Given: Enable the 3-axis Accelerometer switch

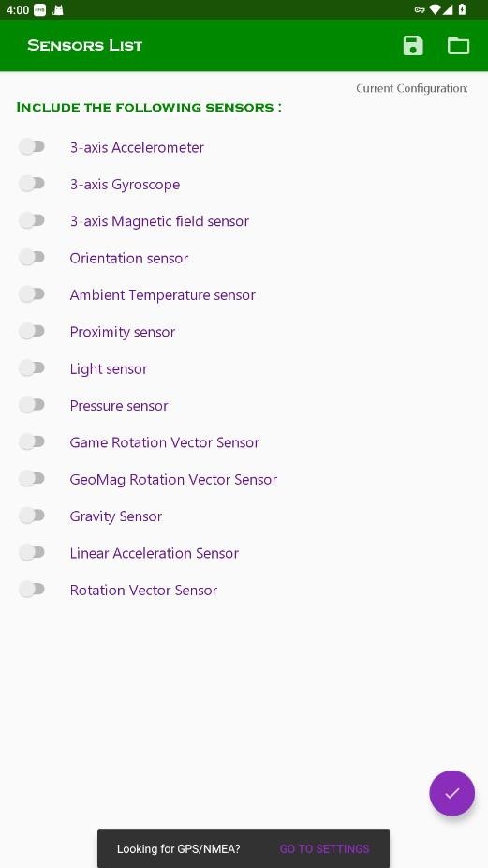Looking at the screenshot, I should pyautogui.click(x=32, y=146).
